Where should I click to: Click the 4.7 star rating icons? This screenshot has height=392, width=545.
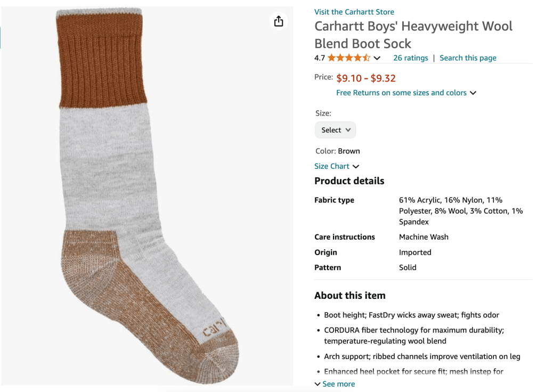(x=348, y=58)
